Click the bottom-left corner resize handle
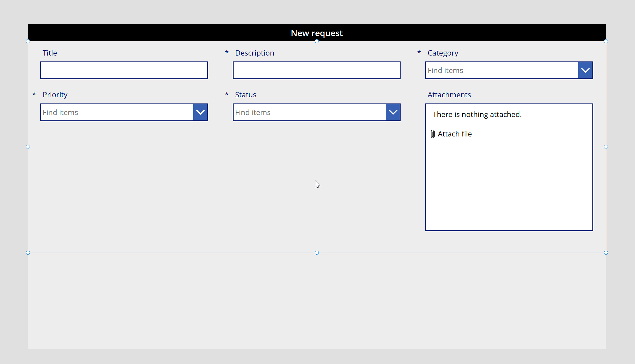Viewport: 635px width, 364px height. [x=28, y=253]
